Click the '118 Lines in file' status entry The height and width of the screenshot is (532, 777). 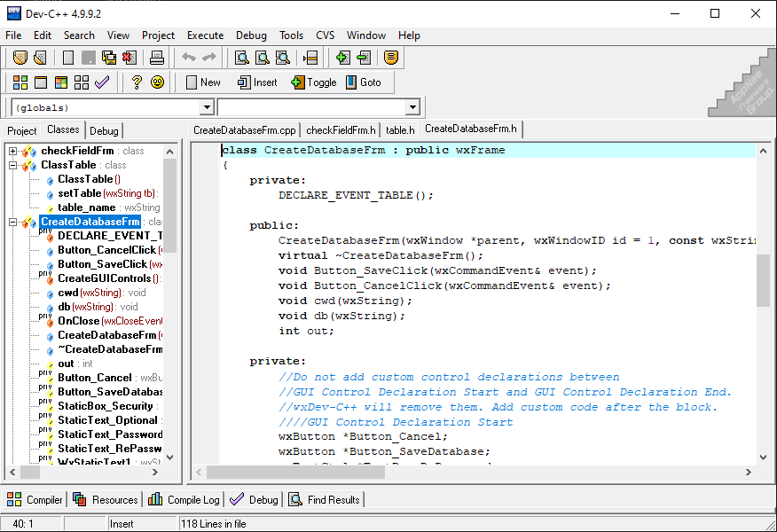214,524
